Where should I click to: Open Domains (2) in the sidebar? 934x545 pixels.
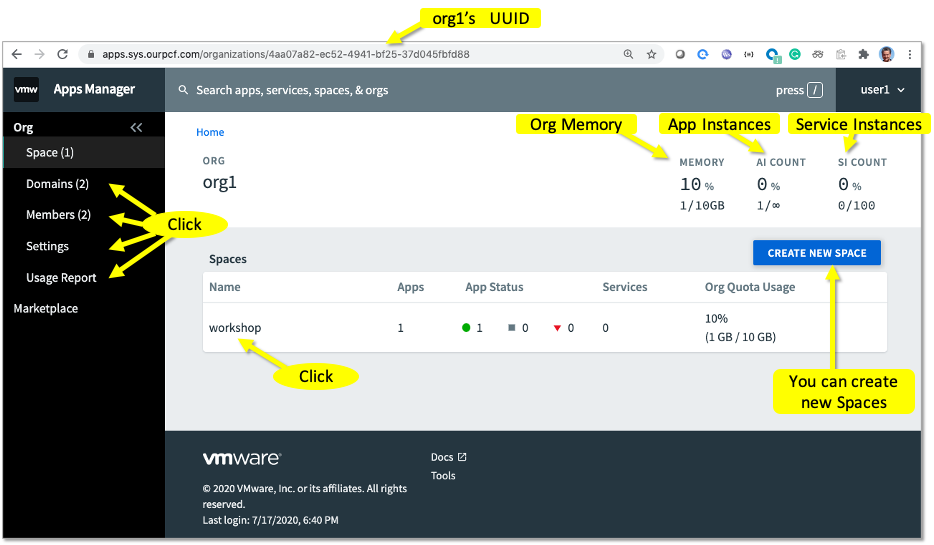[x=57, y=183]
